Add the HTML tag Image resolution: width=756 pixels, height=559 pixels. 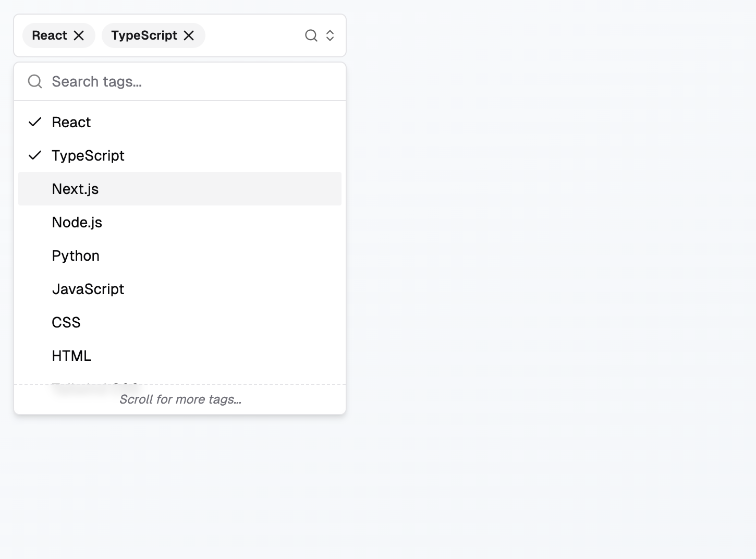71,356
